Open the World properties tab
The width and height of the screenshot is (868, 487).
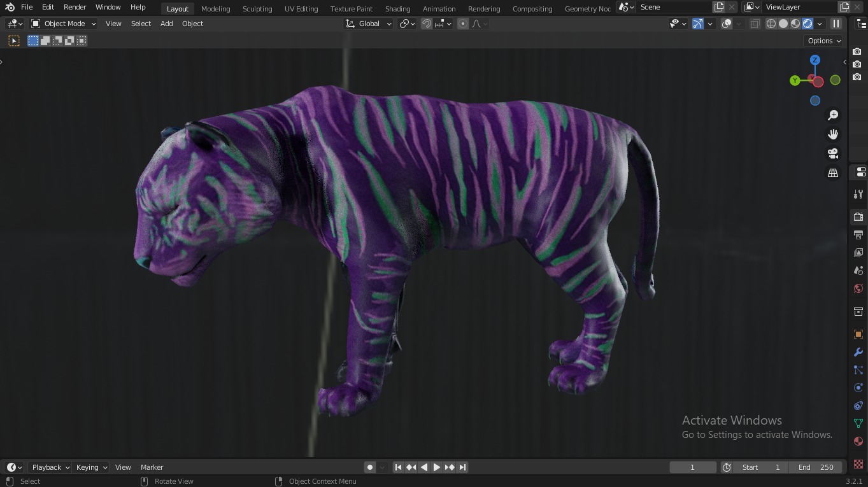[x=858, y=288]
